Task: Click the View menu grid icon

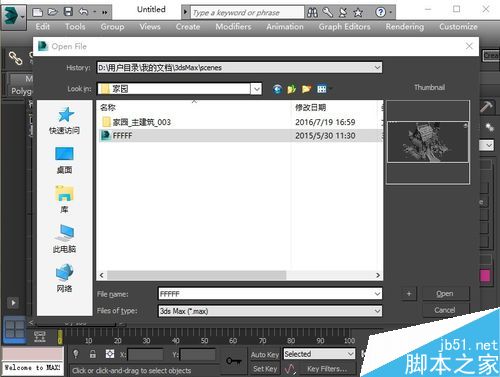Action: pyautogui.click(x=322, y=89)
